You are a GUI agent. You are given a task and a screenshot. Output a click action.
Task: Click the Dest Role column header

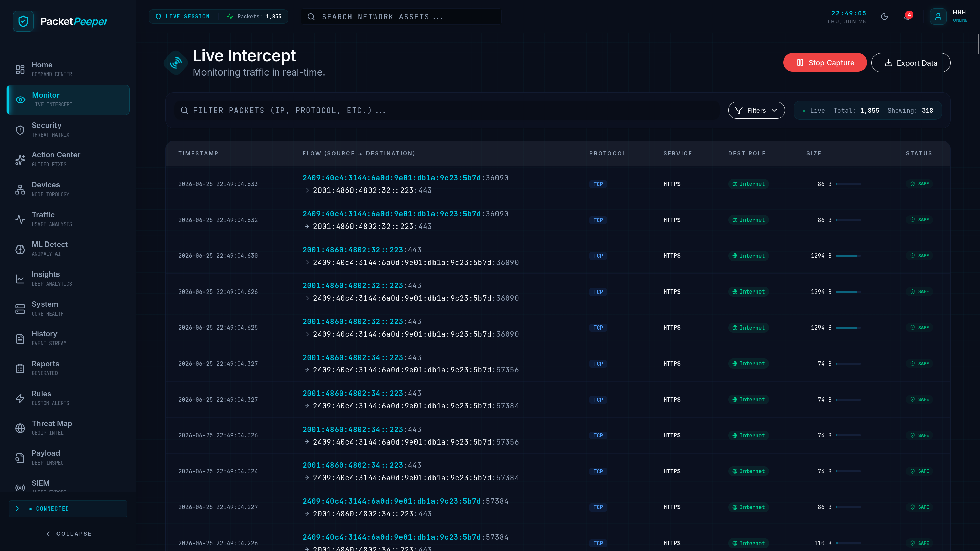tap(747, 154)
